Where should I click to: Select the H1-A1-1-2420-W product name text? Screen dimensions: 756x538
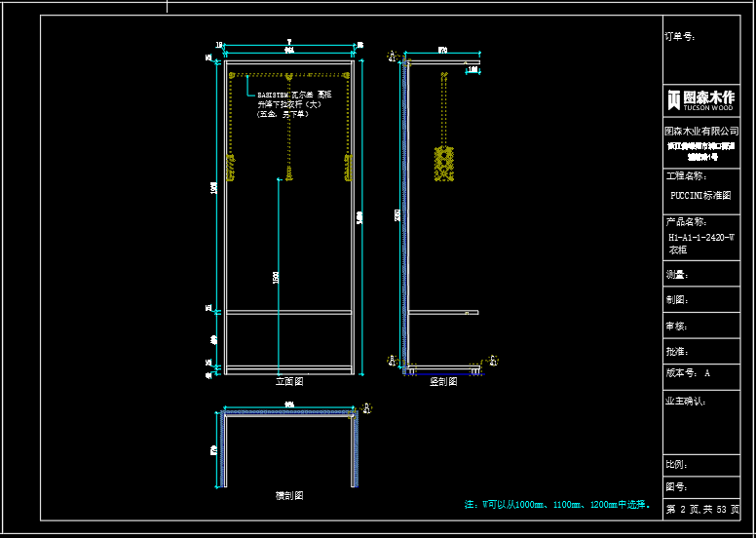(x=701, y=237)
